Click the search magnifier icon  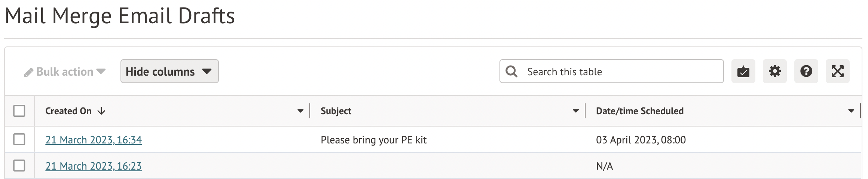[511, 71]
